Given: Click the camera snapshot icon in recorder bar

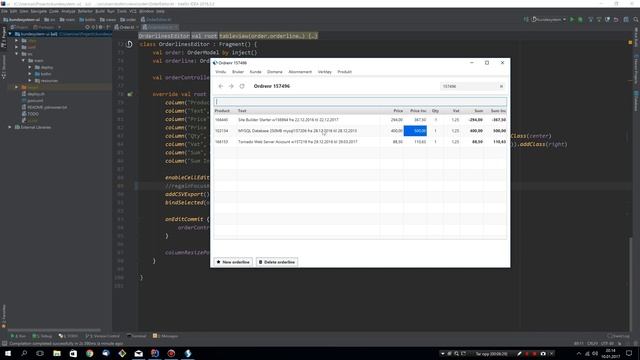Looking at the screenshot, I should (x=543, y=353).
